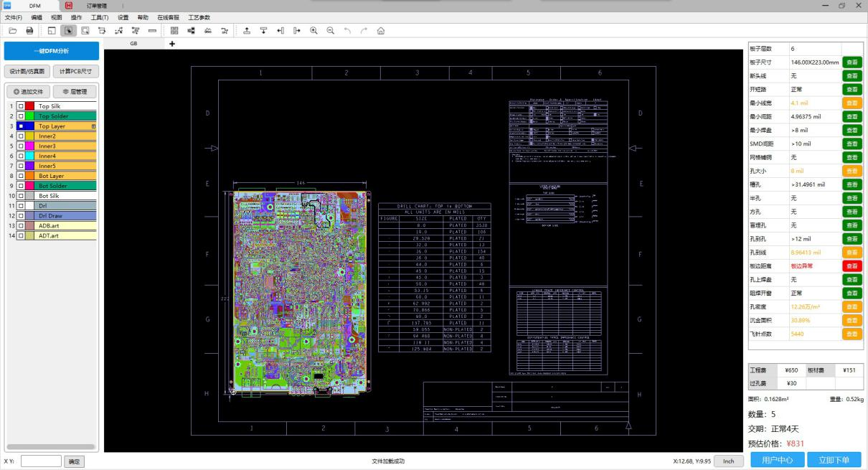
Task: Click the Top Solder green color swatch
Action: pyautogui.click(x=30, y=116)
